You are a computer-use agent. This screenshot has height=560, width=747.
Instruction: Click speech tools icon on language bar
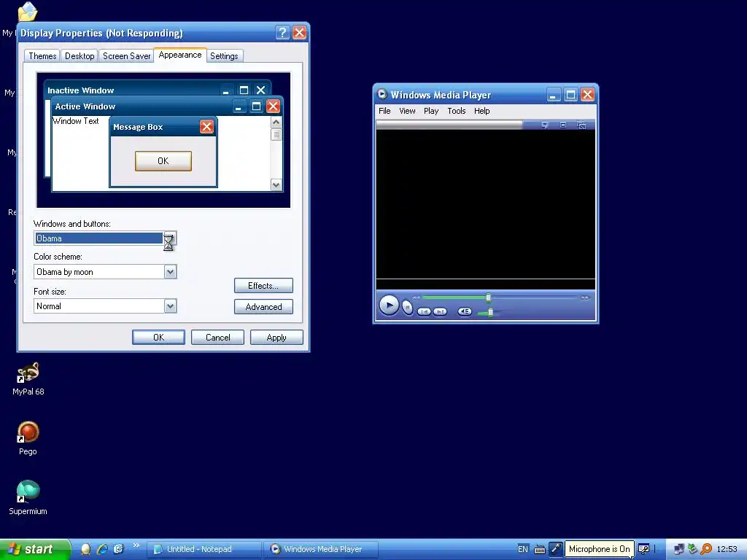pos(643,549)
